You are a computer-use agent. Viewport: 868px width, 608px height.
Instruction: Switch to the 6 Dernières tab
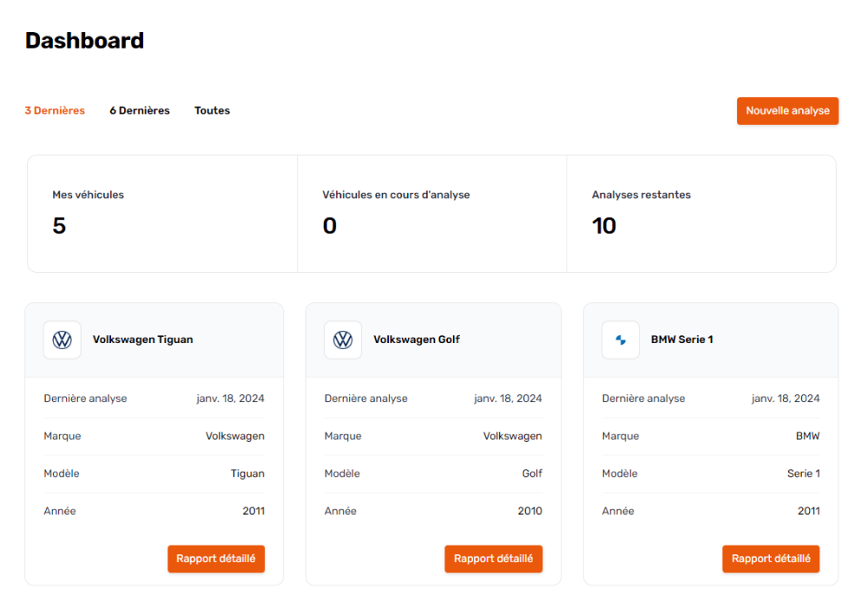[x=140, y=111]
